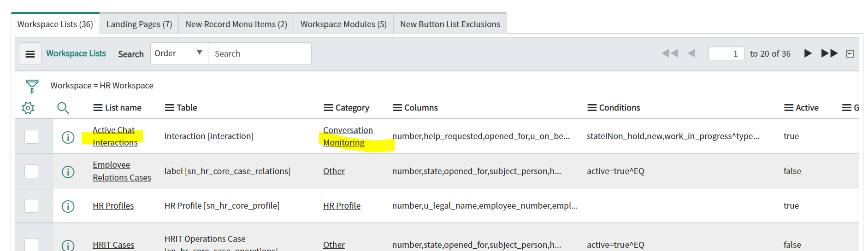Click the Workspace = HR Workspace filter breadcrumb
The width and height of the screenshot is (868, 251).
[x=102, y=86]
